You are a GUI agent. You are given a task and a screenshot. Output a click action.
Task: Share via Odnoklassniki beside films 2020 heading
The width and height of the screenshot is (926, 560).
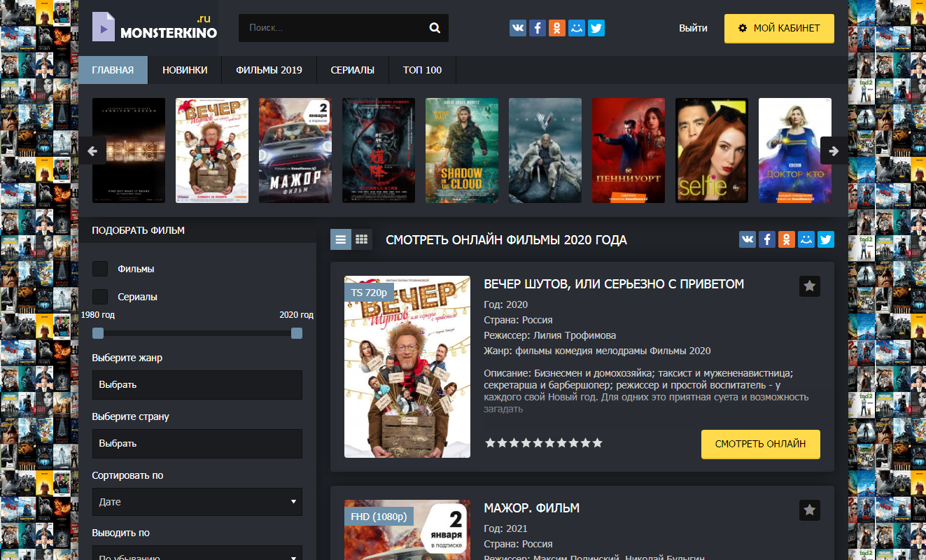pyautogui.click(x=787, y=239)
